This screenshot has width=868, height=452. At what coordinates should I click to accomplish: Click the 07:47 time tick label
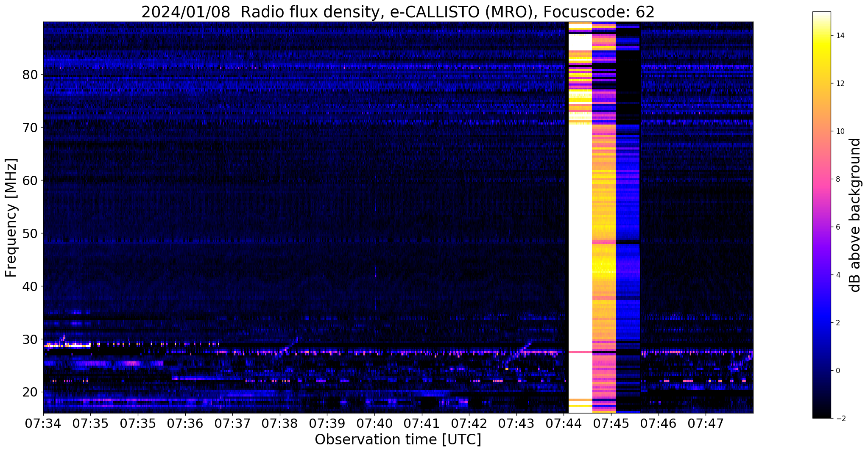coord(706,423)
